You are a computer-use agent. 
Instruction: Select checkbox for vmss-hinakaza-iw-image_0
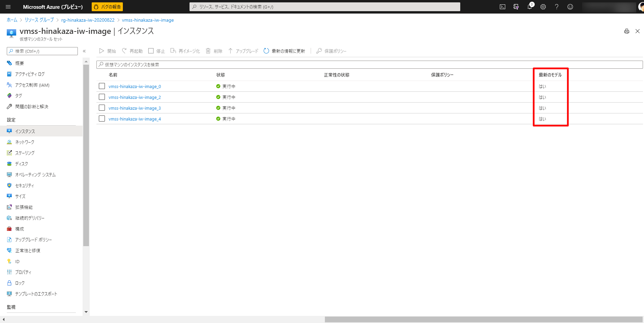[x=102, y=86]
